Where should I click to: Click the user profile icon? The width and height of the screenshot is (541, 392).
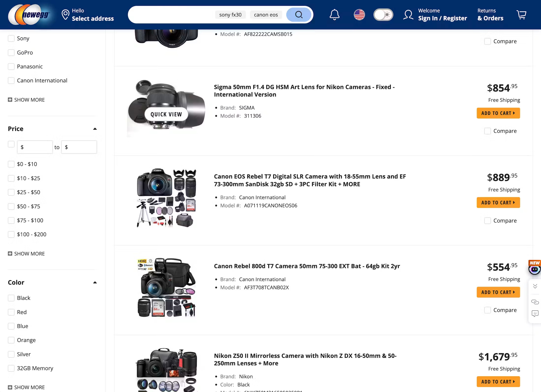(408, 15)
